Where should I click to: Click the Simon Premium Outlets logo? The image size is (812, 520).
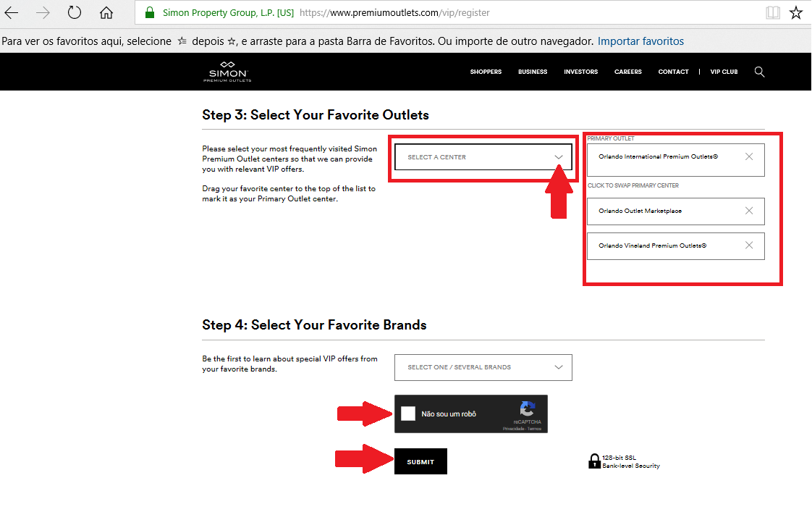pyautogui.click(x=227, y=72)
